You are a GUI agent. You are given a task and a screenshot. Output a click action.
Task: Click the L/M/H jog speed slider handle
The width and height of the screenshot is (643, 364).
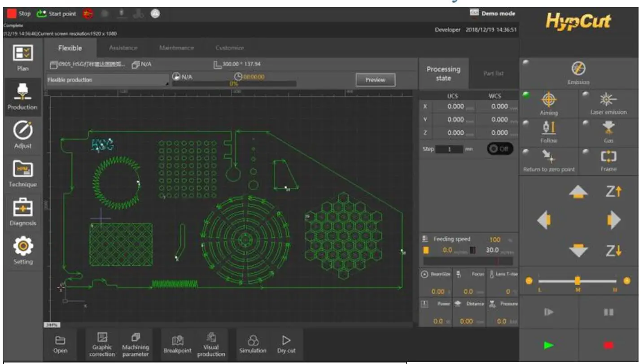[x=577, y=281]
